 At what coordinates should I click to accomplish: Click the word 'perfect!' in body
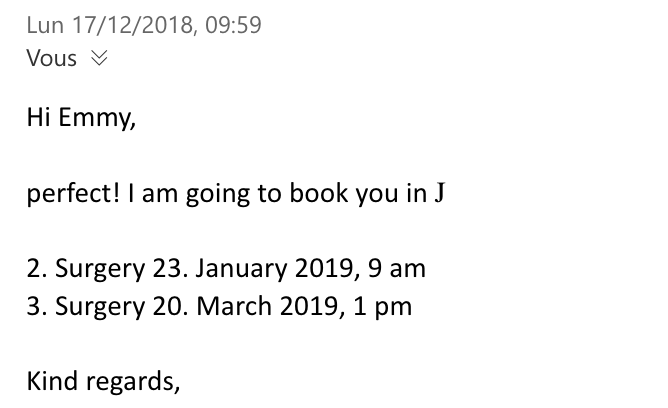tap(73, 194)
